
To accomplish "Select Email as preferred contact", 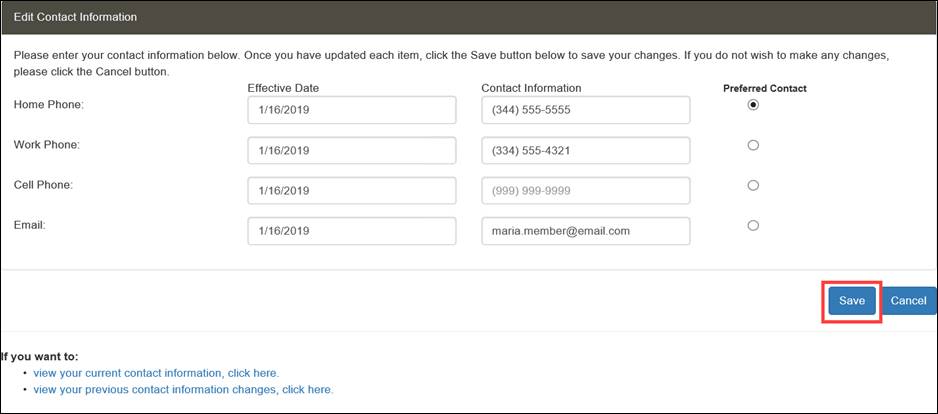I will click(753, 226).
